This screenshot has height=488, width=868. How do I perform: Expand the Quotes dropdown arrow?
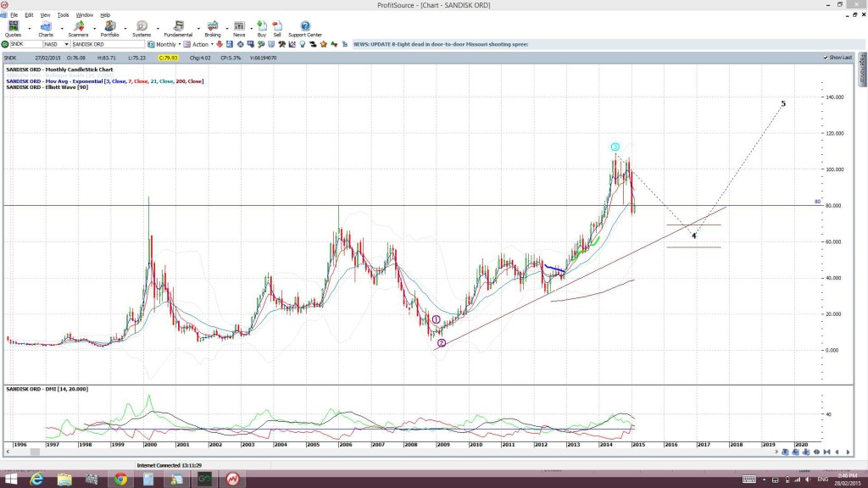(30, 29)
